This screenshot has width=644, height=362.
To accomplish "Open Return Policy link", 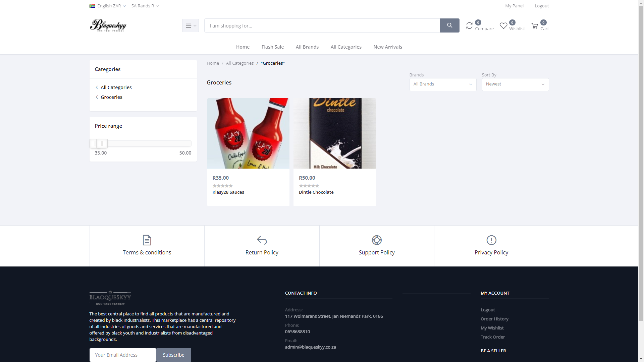I will tap(262, 252).
